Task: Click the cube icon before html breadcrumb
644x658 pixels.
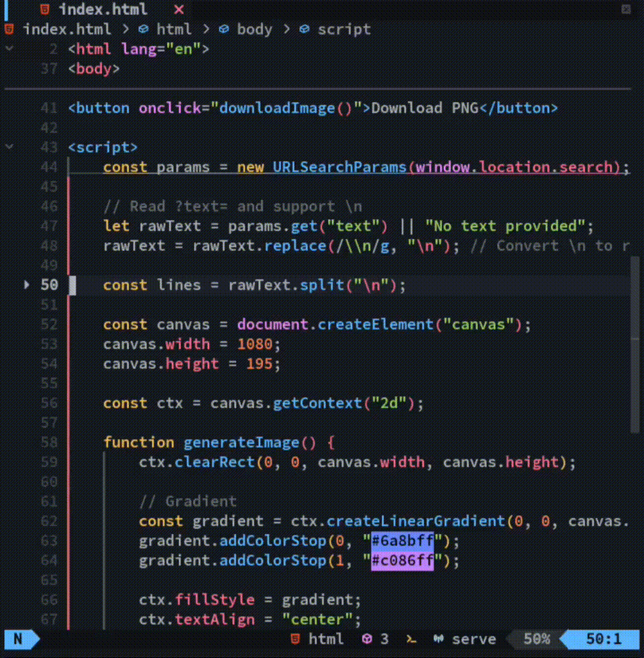Action: pyautogui.click(x=144, y=29)
